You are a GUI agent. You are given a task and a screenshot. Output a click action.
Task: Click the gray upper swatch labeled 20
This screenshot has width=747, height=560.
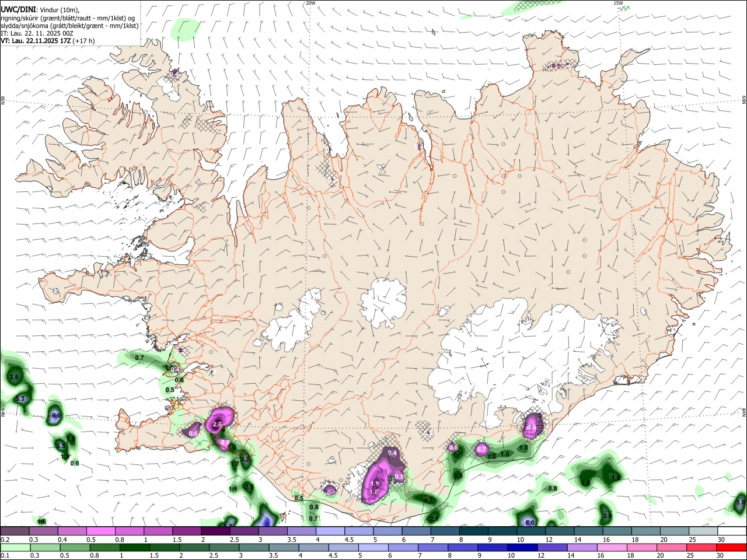(x=673, y=531)
